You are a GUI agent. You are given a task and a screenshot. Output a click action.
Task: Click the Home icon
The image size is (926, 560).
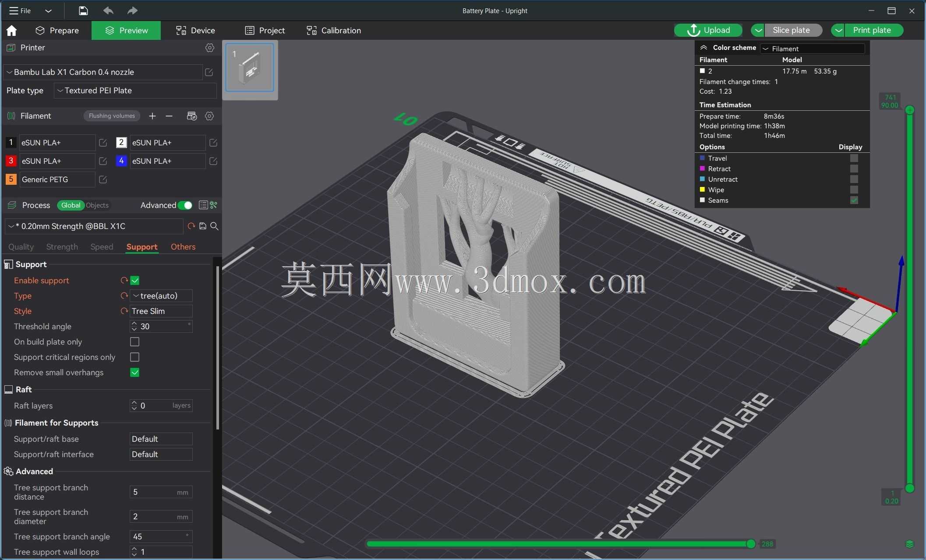pos(11,30)
